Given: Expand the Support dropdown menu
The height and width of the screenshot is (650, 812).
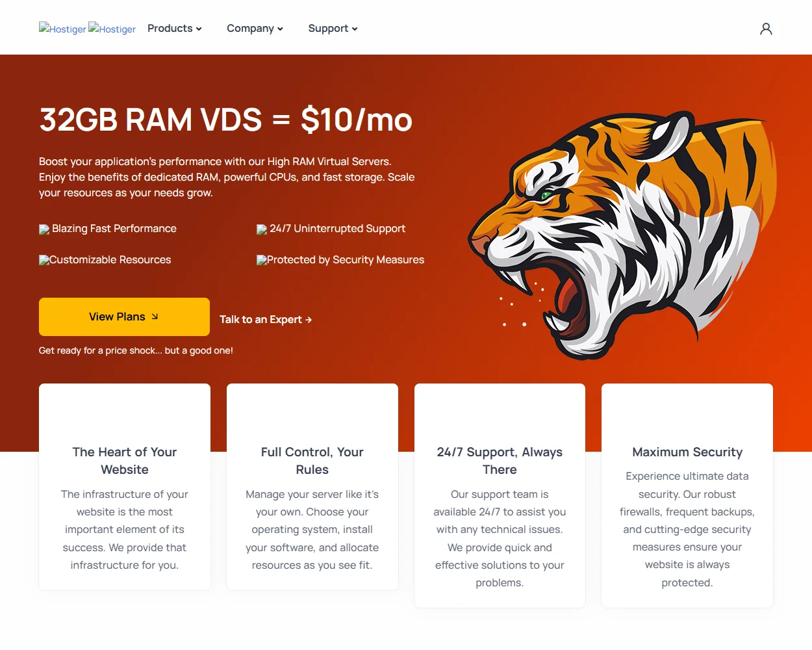Looking at the screenshot, I should (333, 29).
